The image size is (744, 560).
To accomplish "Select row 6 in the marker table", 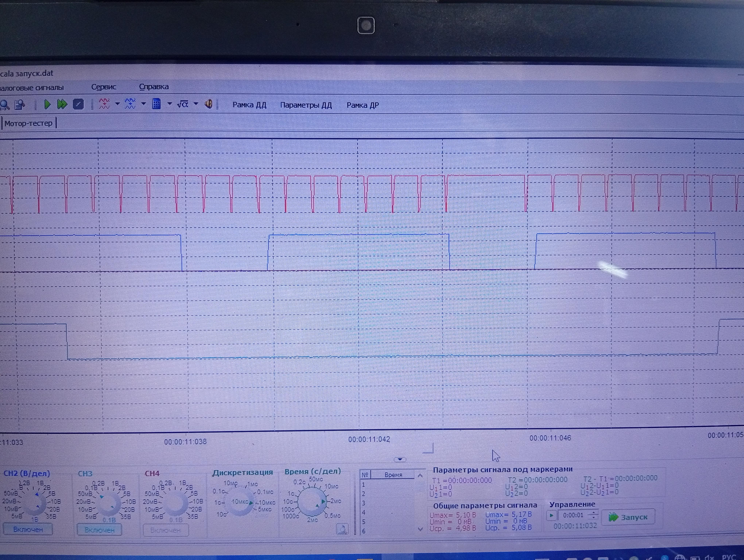I will (387, 531).
